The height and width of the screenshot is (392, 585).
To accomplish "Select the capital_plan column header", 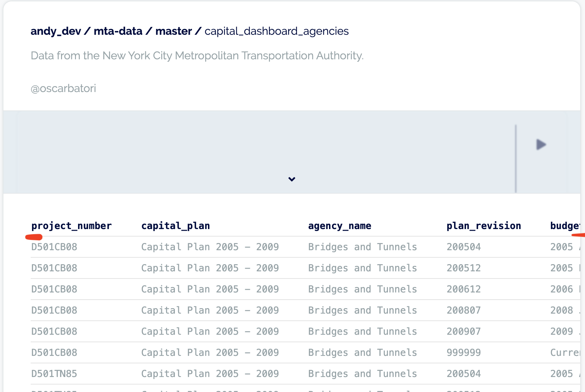I will (x=176, y=226).
